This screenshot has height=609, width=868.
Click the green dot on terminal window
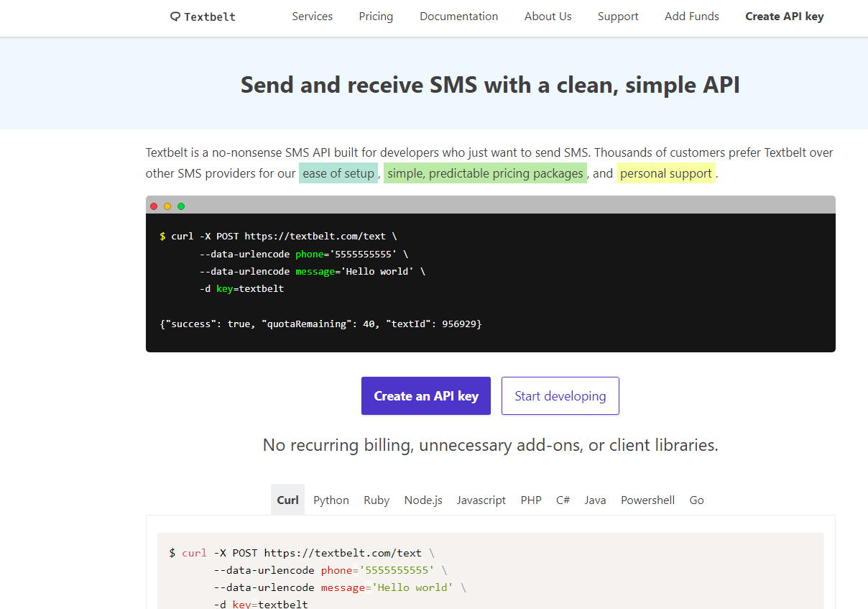click(181, 206)
